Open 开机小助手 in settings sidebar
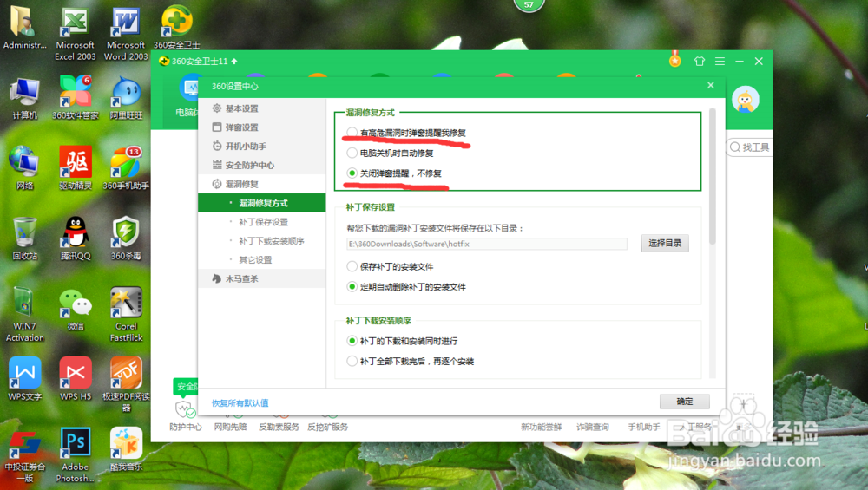 click(262, 146)
